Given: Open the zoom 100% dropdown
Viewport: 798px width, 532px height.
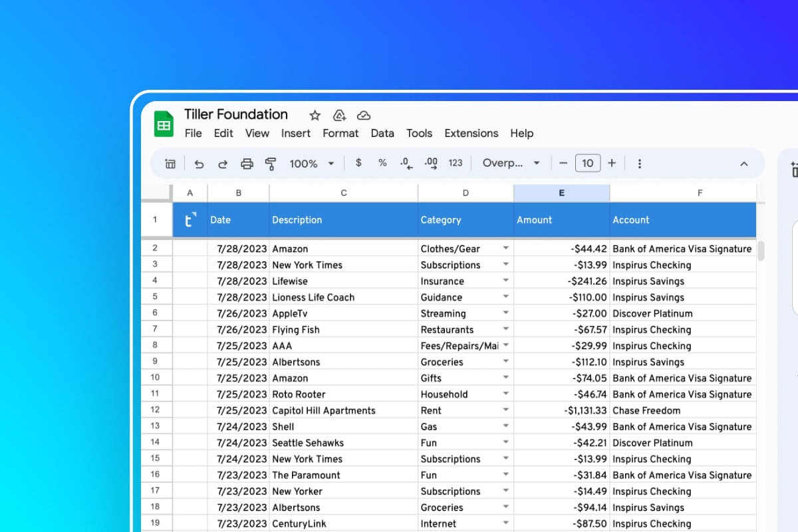Looking at the screenshot, I should point(311,164).
